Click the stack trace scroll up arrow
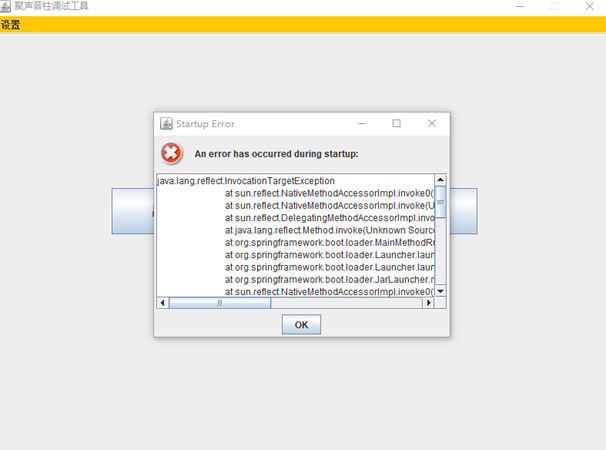This screenshot has height=450, width=606. pyautogui.click(x=440, y=180)
